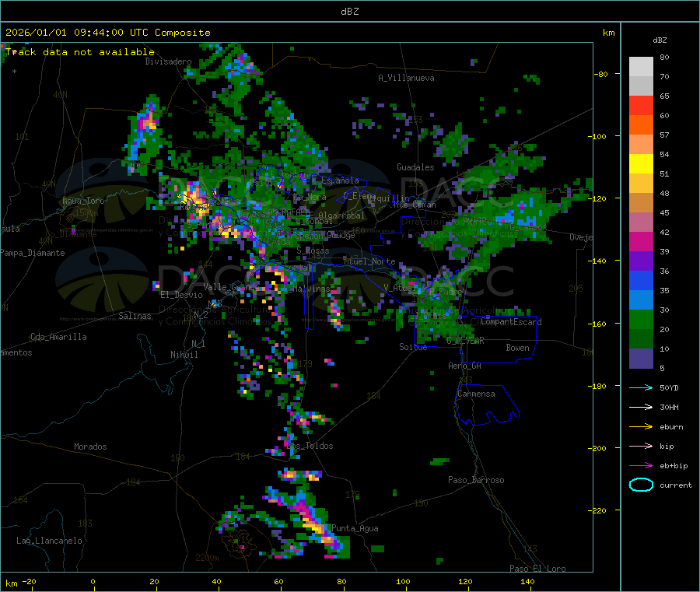The image size is (700, 592).
Task: Pick the purple 36–39 dBZ swatch
Action: click(641, 261)
